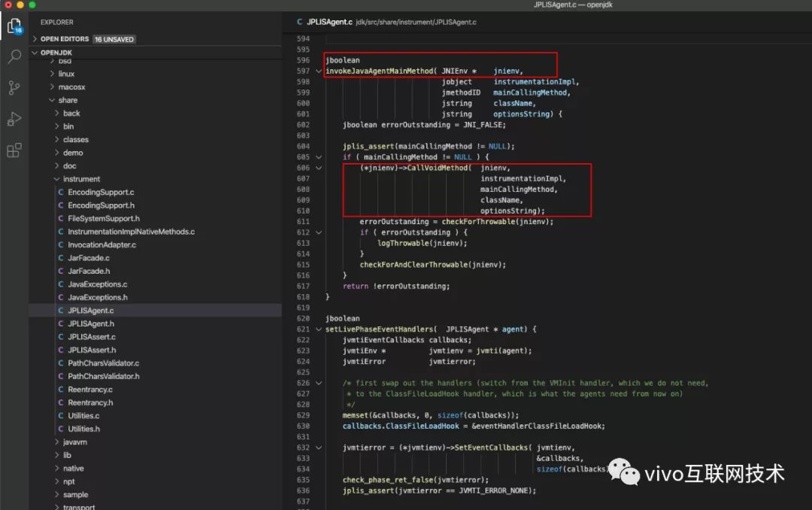Viewport: 812px width, 510px height.
Task: Fold code at line 597
Action: click(319, 71)
